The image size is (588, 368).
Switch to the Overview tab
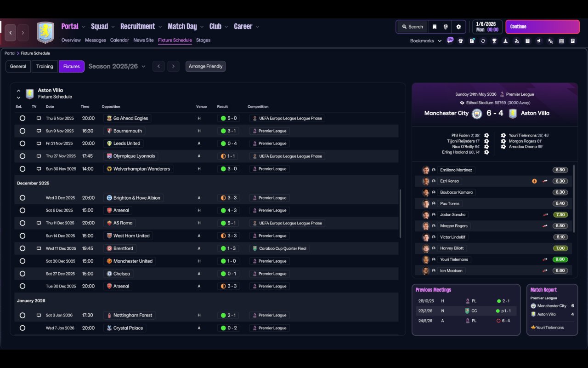[x=71, y=40]
